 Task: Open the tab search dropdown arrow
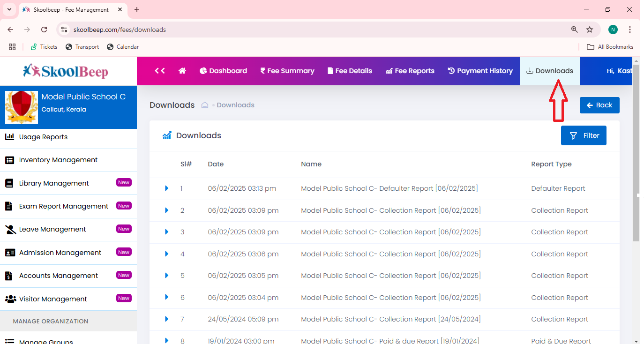coord(9,9)
